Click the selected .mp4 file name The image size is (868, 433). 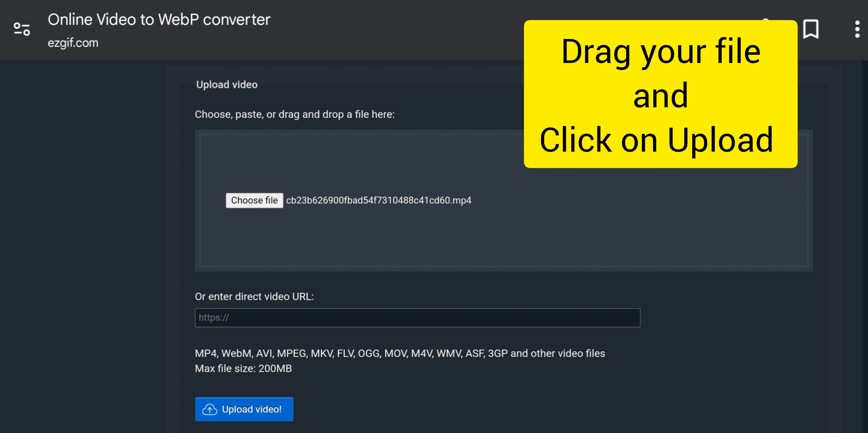(x=378, y=201)
